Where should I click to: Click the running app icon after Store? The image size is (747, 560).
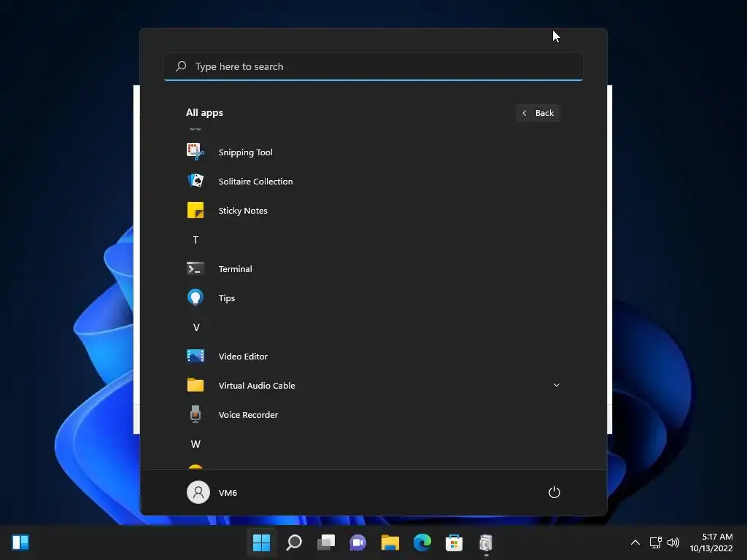pos(486,542)
